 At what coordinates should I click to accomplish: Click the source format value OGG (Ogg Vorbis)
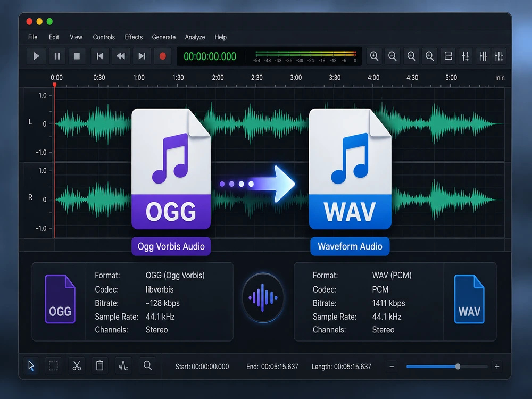tap(175, 275)
